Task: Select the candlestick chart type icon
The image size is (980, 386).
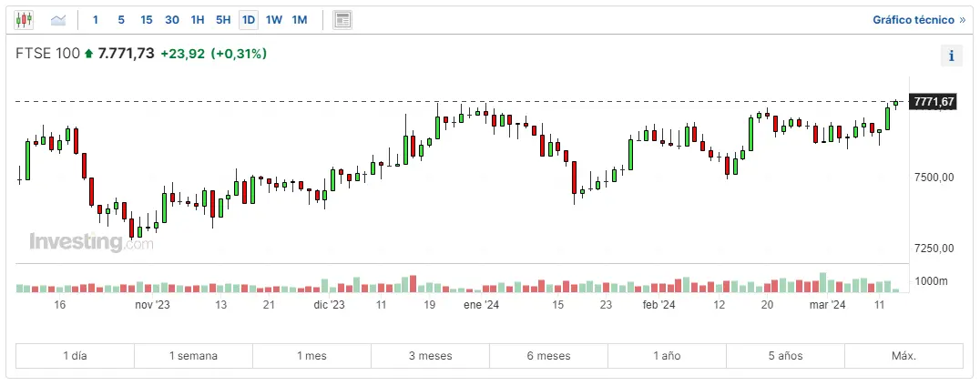Action: point(24,19)
